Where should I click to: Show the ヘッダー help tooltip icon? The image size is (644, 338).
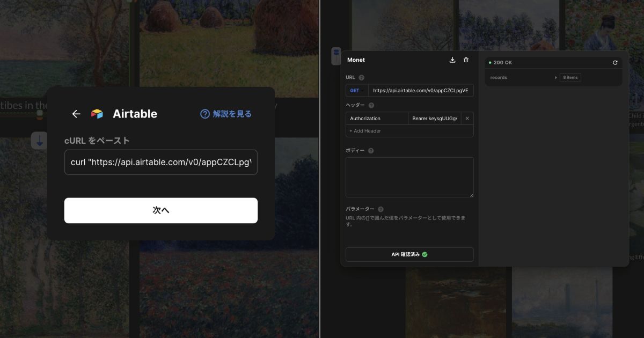[371, 106]
